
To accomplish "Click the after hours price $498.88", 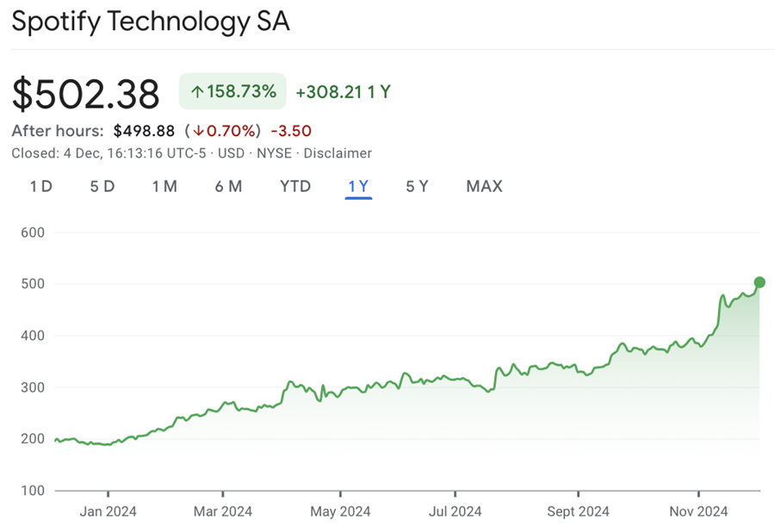I will tap(144, 131).
